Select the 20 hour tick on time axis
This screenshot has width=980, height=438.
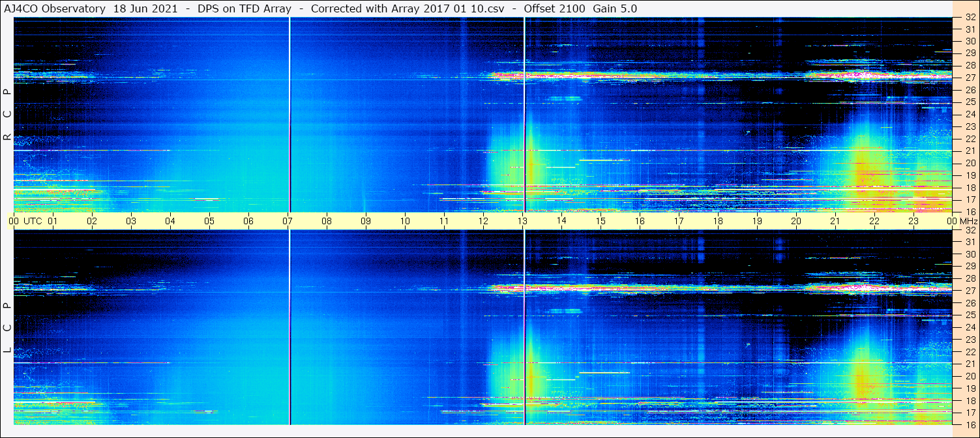(x=796, y=221)
